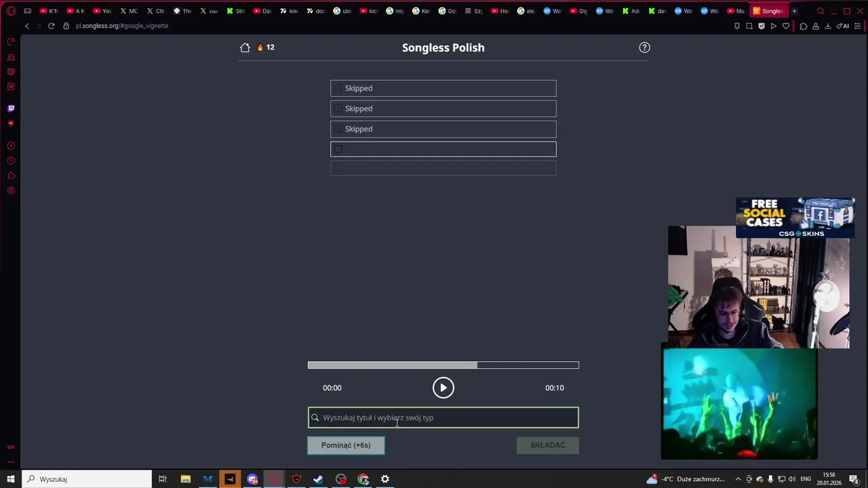
Task: Go to the Songless home icon
Action: click(245, 47)
